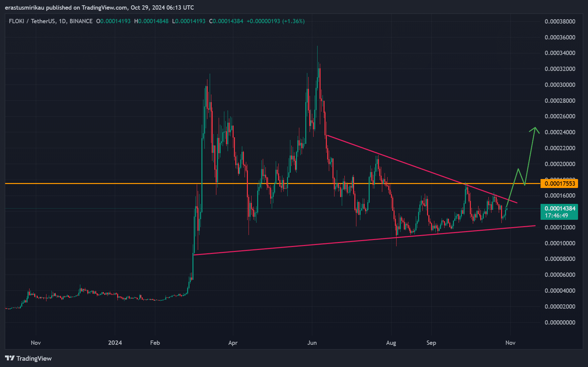Image resolution: width=588 pixels, height=367 pixels.
Task: Click the published on TradingView.com header text
Action: (99, 8)
